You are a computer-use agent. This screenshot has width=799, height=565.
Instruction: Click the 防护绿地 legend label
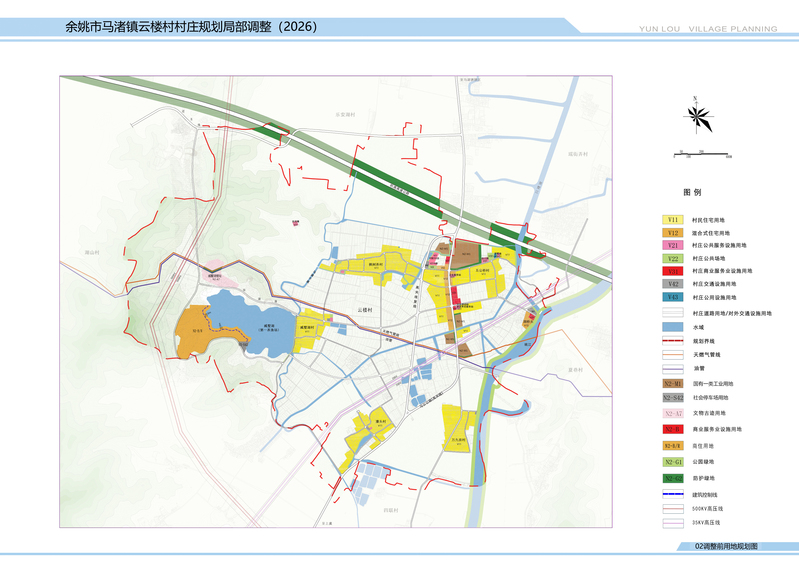703,478
